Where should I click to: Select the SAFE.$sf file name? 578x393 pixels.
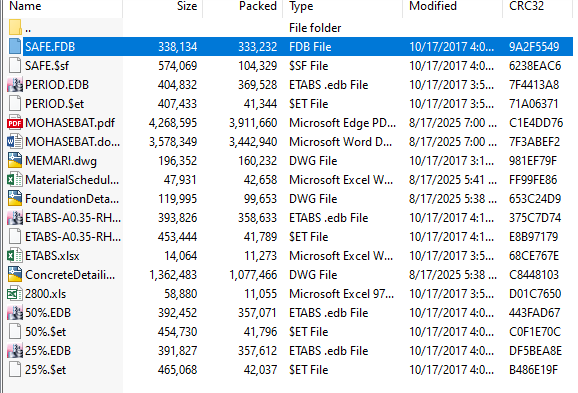(47, 66)
